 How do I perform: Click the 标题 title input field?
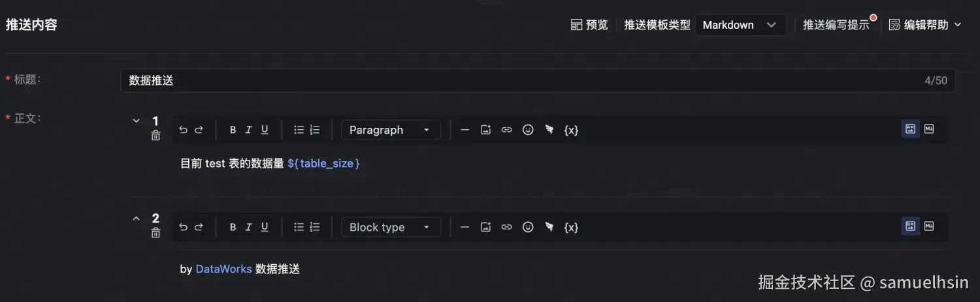[523, 81]
